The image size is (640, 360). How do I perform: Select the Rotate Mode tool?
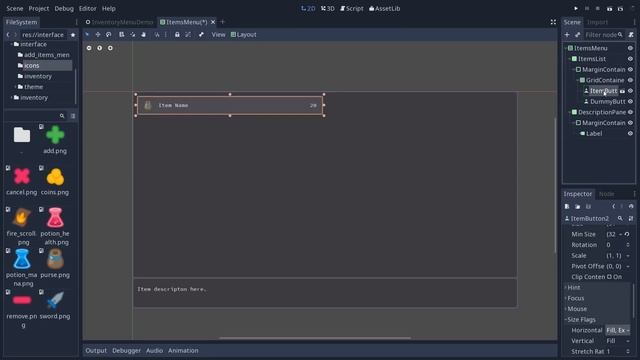(x=109, y=35)
